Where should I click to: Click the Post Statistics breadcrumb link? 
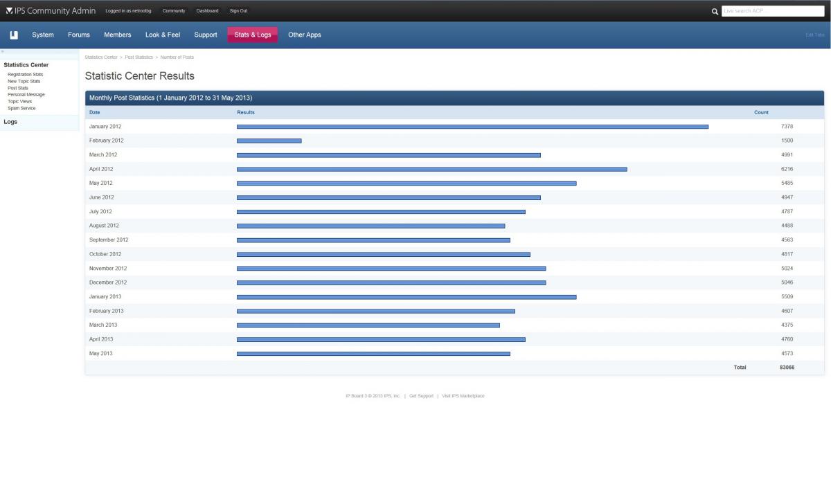point(138,57)
